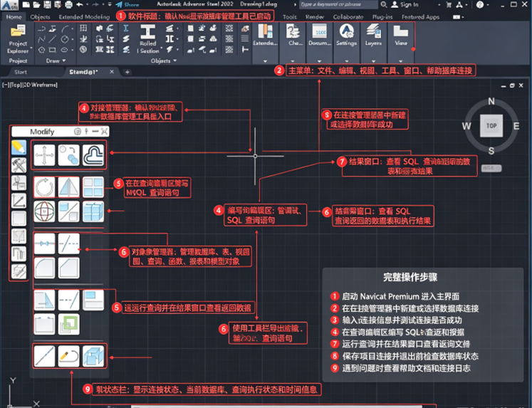Click N on the ViewCube compass
532x408 pixels.
491,101
